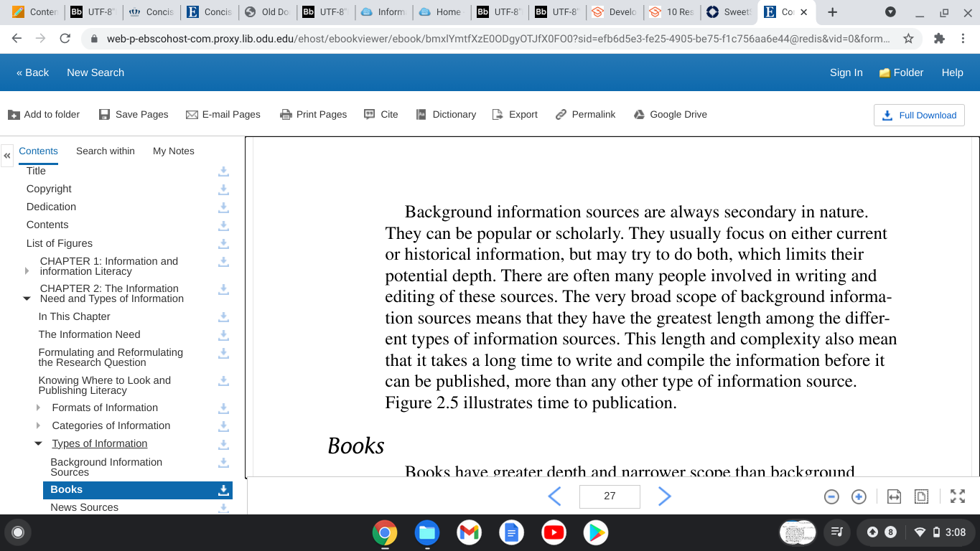
Task: Switch to My Notes tab
Action: [x=174, y=151]
